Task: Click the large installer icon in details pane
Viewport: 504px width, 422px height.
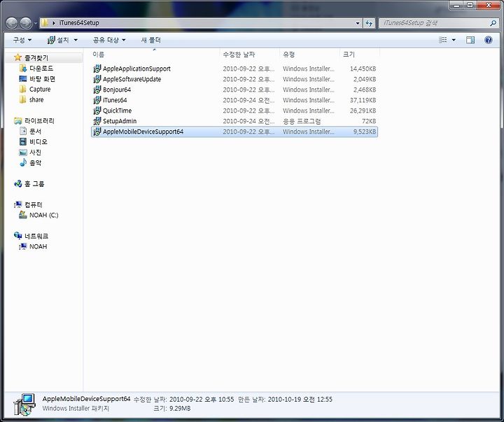Action: (24, 404)
